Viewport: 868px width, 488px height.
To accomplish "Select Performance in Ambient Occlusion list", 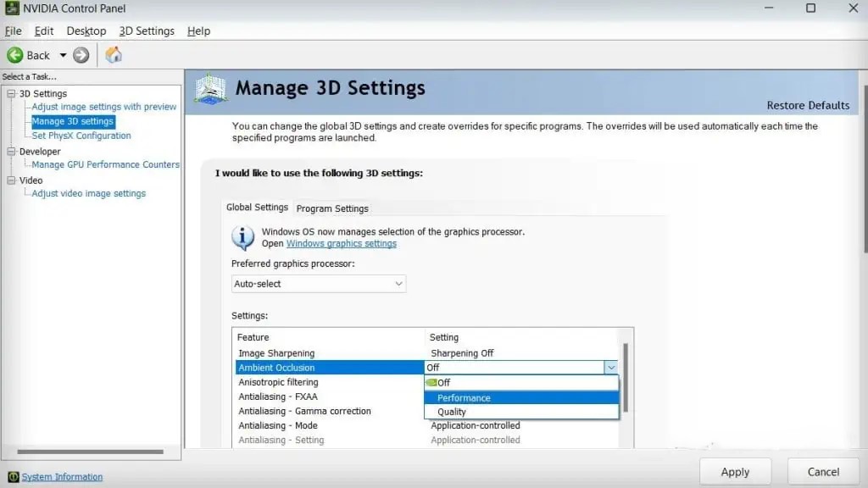I will [x=464, y=398].
